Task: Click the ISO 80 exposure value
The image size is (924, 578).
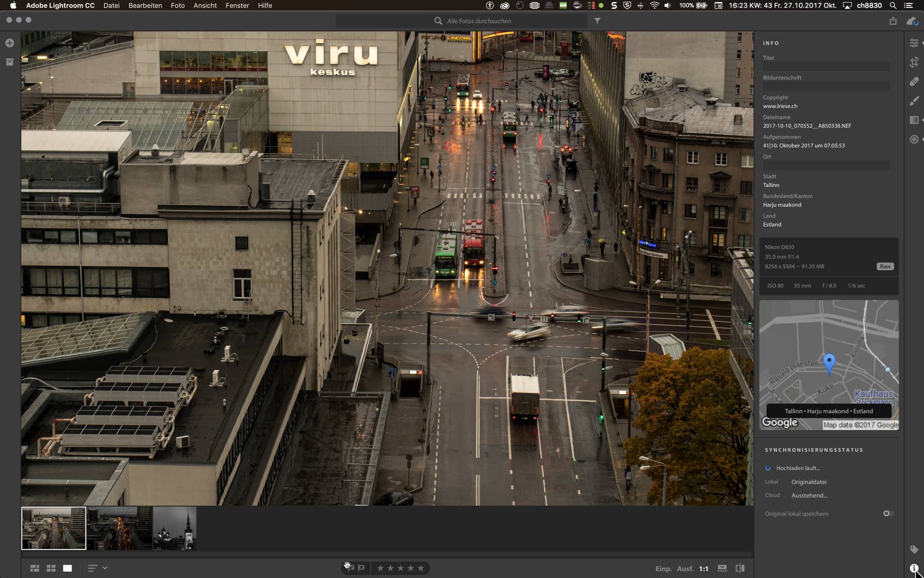Action: [775, 286]
